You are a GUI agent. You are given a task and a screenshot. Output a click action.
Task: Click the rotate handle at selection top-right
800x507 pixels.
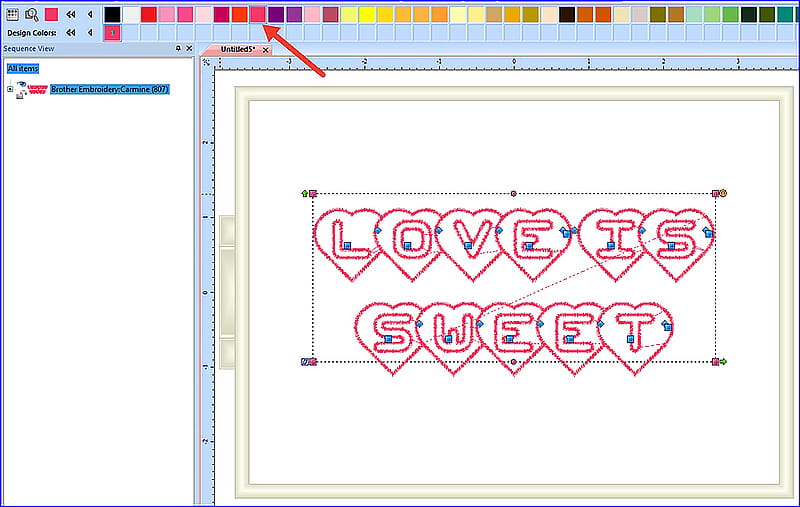tap(723, 193)
